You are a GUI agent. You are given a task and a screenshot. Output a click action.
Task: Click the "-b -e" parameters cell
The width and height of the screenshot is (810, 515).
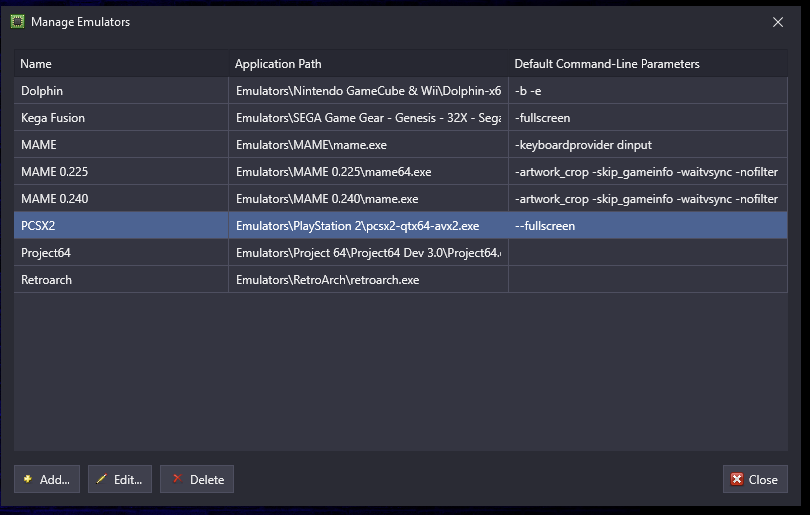(648, 90)
